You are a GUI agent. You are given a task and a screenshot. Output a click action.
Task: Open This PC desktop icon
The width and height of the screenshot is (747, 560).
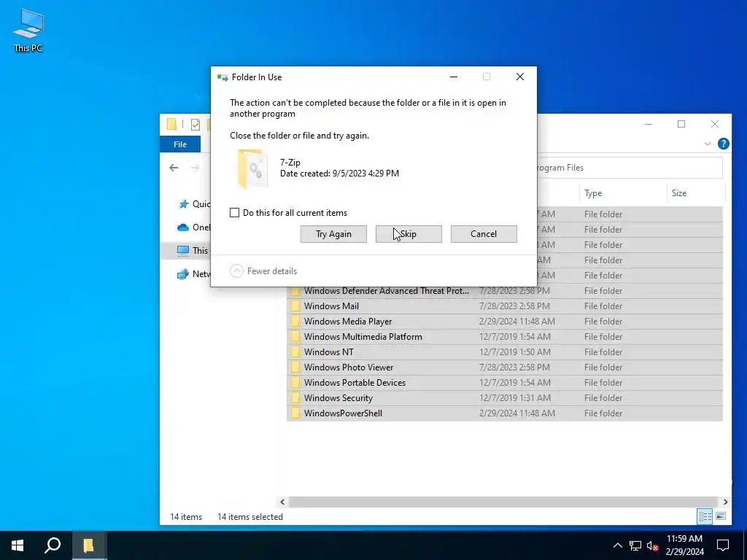coord(28,31)
